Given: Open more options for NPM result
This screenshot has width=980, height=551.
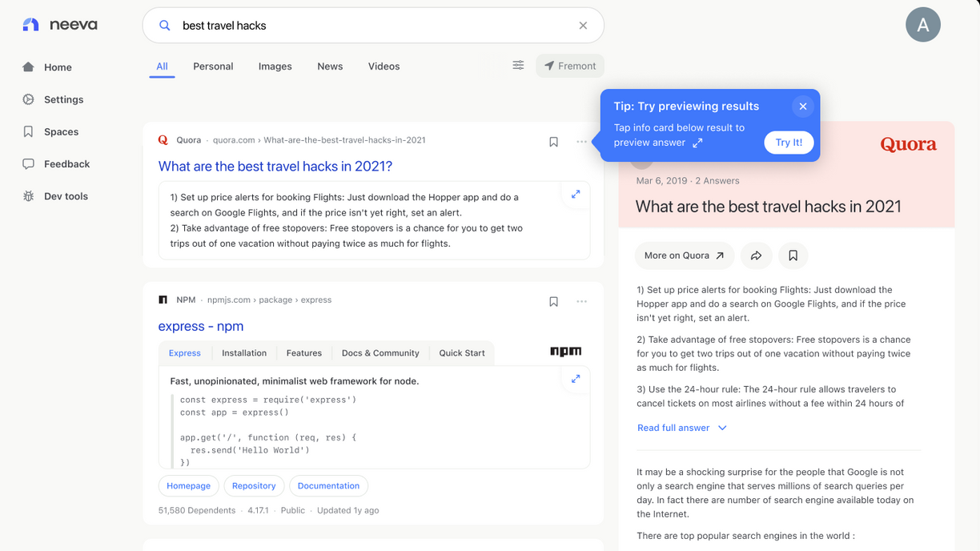Looking at the screenshot, I should point(581,302).
